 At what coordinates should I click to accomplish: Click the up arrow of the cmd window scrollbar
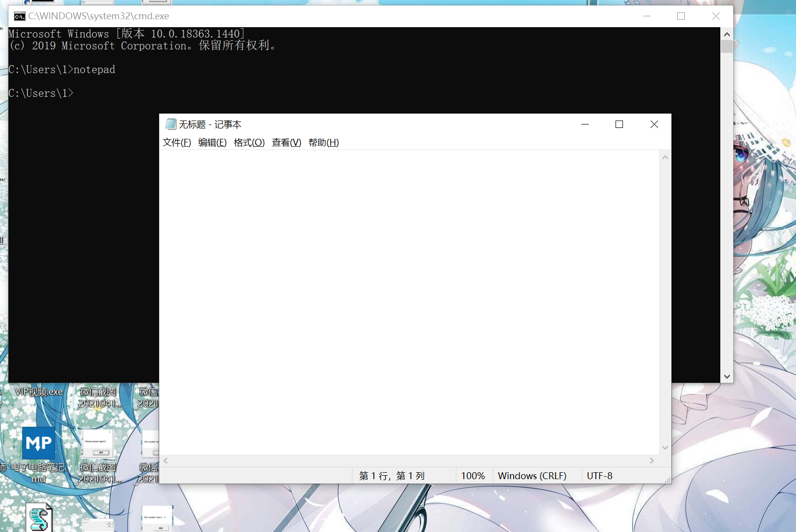(727, 34)
